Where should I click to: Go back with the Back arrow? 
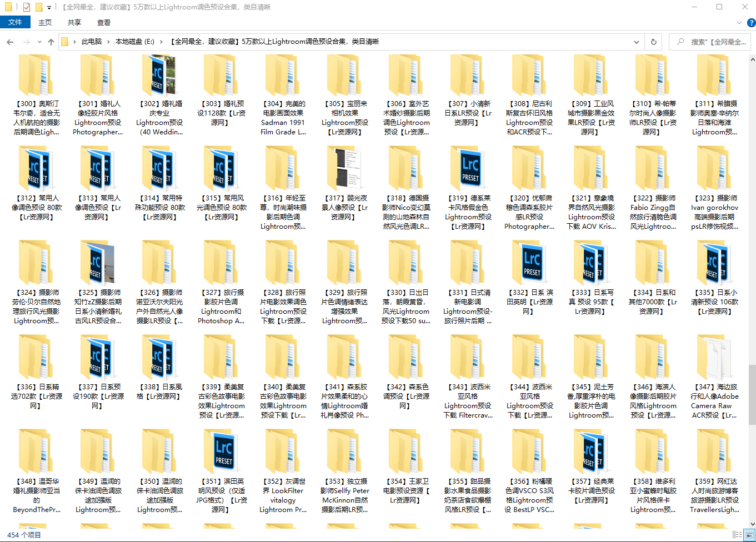[10, 42]
